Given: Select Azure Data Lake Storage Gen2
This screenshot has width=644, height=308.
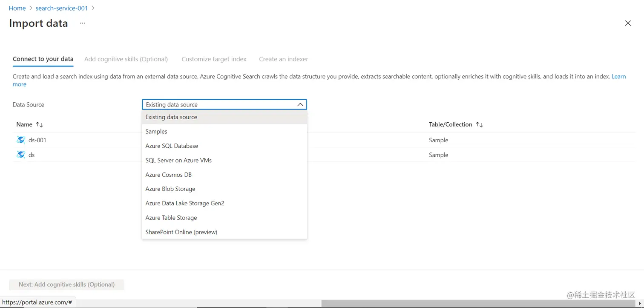Looking at the screenshot, I should 224,203.
